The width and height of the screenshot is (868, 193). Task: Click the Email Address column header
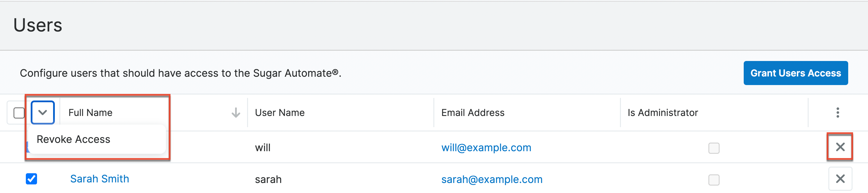473,113
